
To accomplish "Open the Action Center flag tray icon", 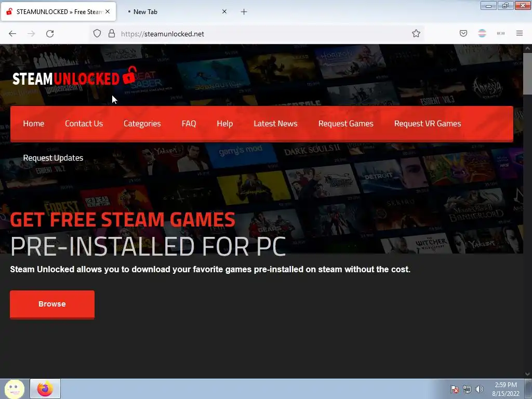I will [455, 389].
